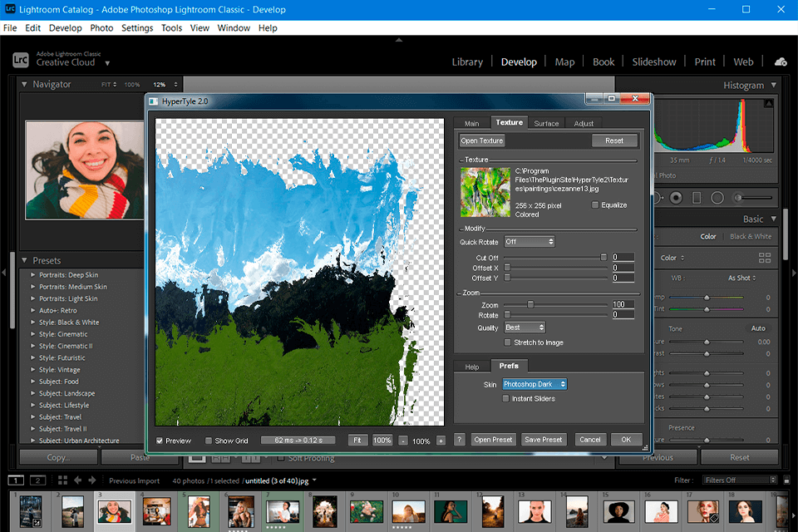
Task: Select Color treatment
Action: click(x=708, y=236)
